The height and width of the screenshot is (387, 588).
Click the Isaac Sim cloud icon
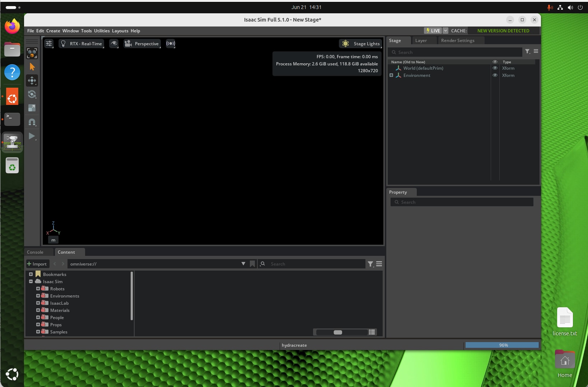pos(38,281)
